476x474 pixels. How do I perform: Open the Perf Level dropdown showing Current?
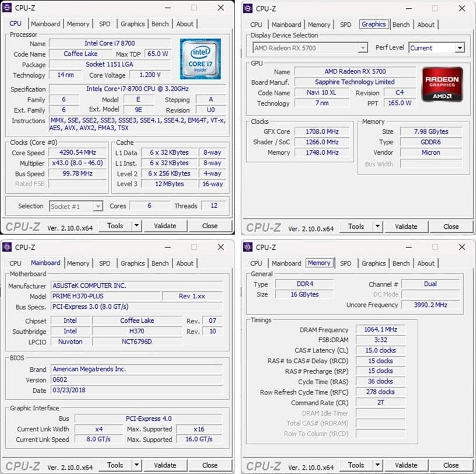[x=459, y=48]
